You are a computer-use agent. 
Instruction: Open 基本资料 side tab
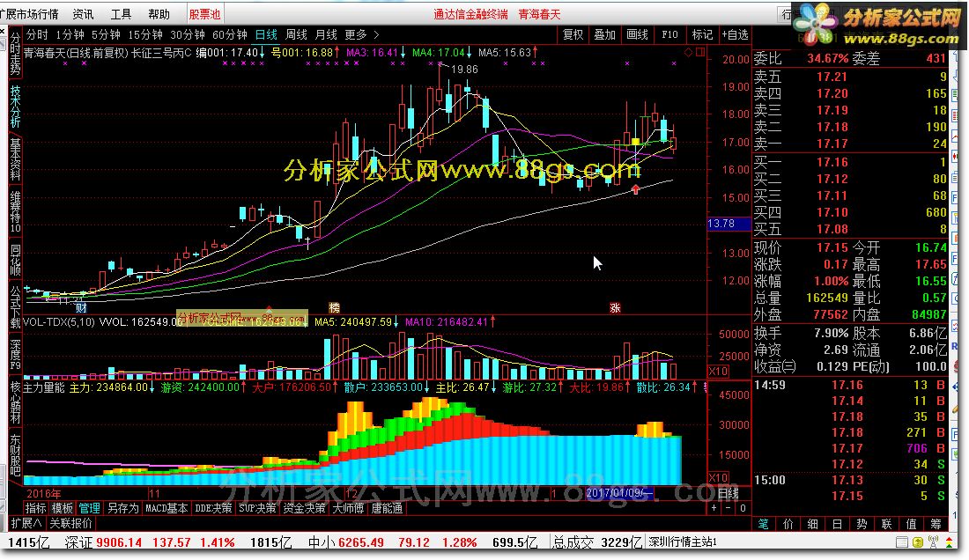click(15, 159)
